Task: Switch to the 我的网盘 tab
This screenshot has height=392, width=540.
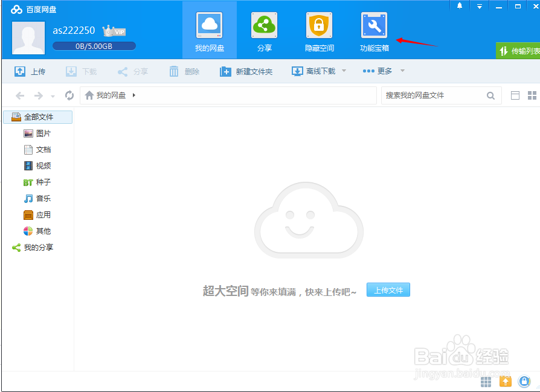Action: pos(209,30)
